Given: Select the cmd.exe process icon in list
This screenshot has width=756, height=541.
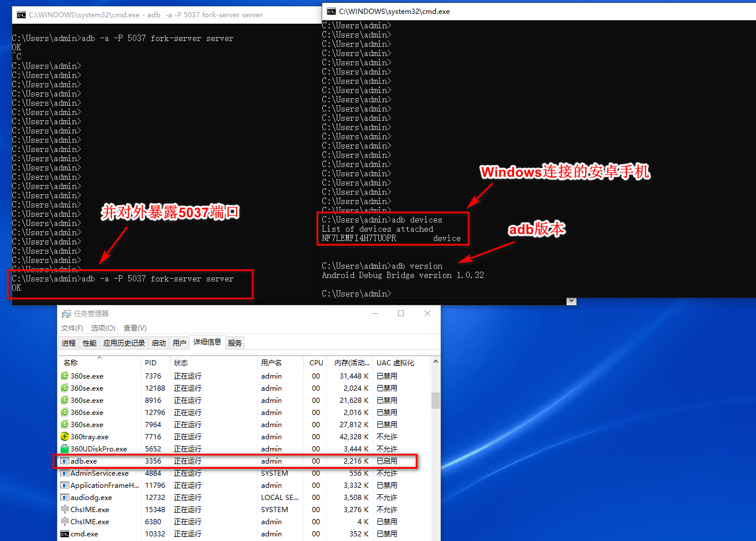Looking at the screenshot, I should (65, 533).
